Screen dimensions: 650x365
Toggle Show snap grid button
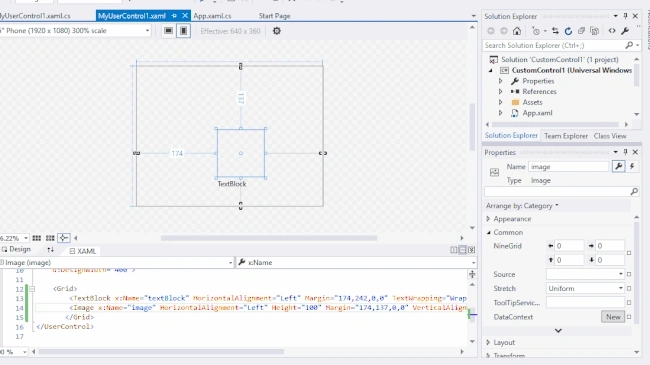pyautogui.click(x=36, y=238)
